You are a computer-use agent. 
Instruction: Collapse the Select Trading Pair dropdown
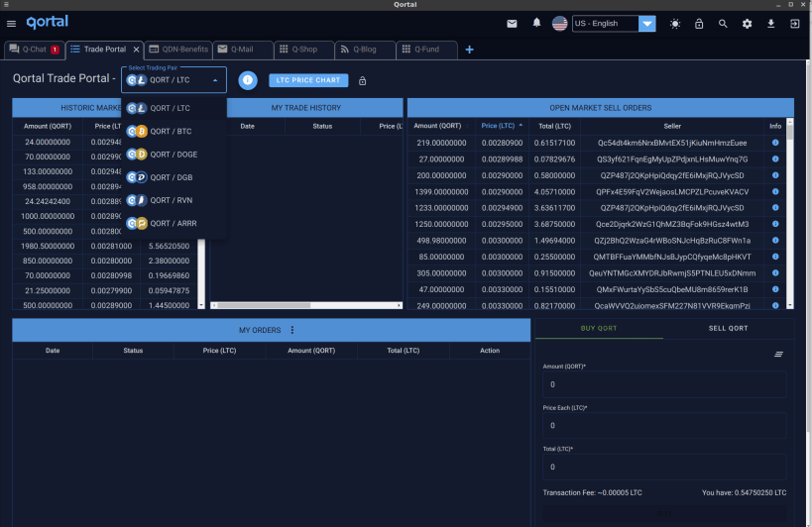click(215, 80)
